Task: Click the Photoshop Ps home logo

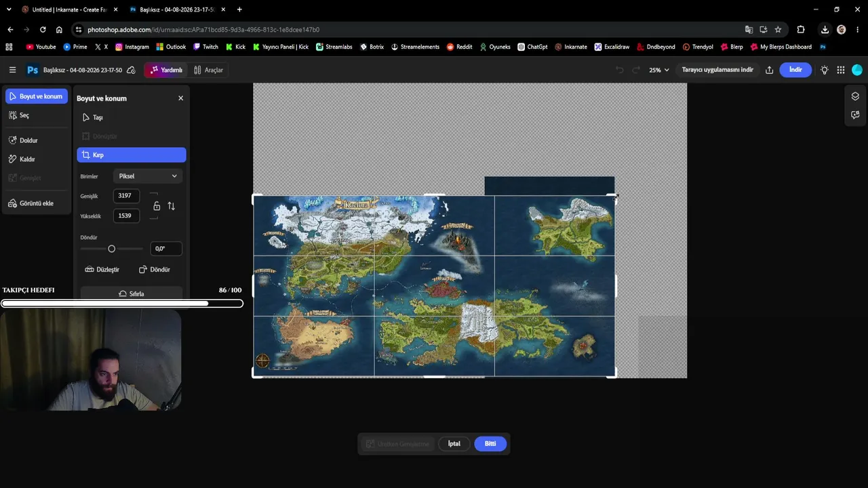Action: point(33,70)
